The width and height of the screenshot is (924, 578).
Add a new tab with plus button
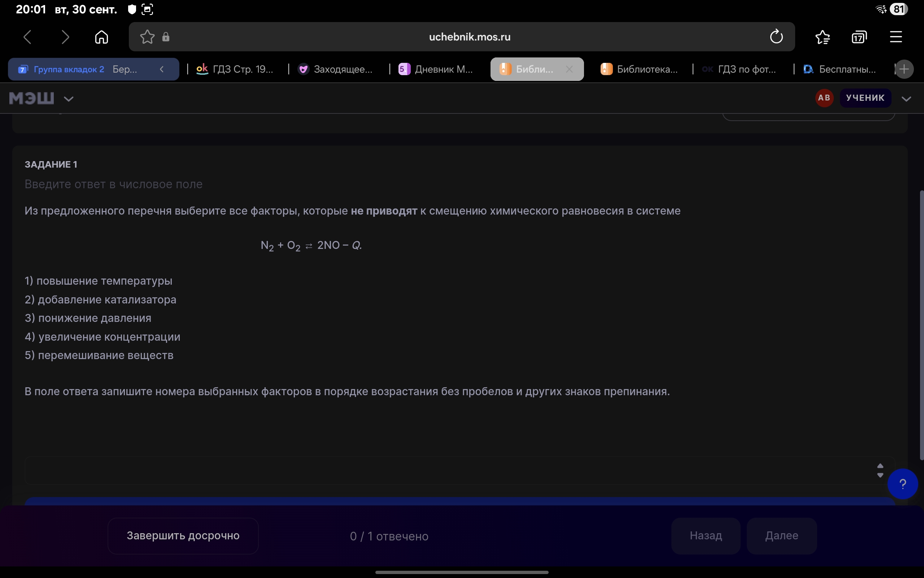point(904,69)
